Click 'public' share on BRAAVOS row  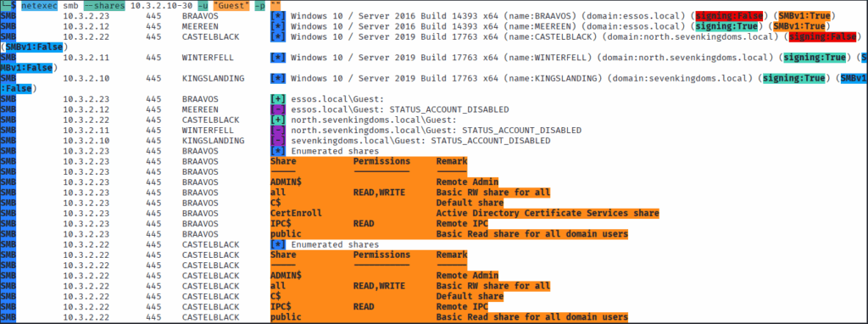(x=286, y=234)
